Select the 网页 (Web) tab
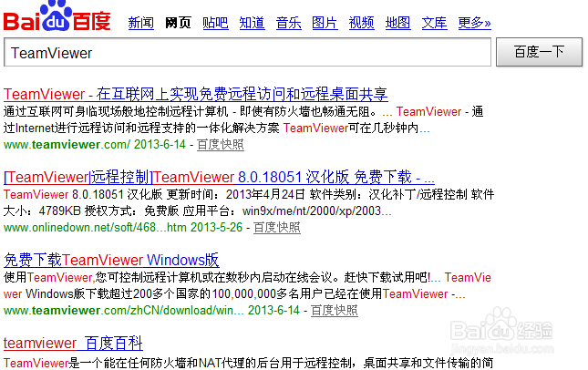 point(178,23)
